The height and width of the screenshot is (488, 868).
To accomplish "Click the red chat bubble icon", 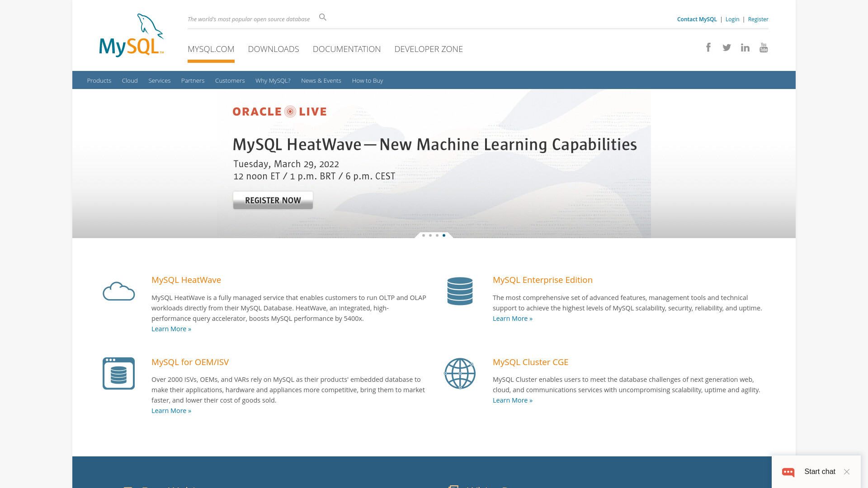I will point(788,472).
